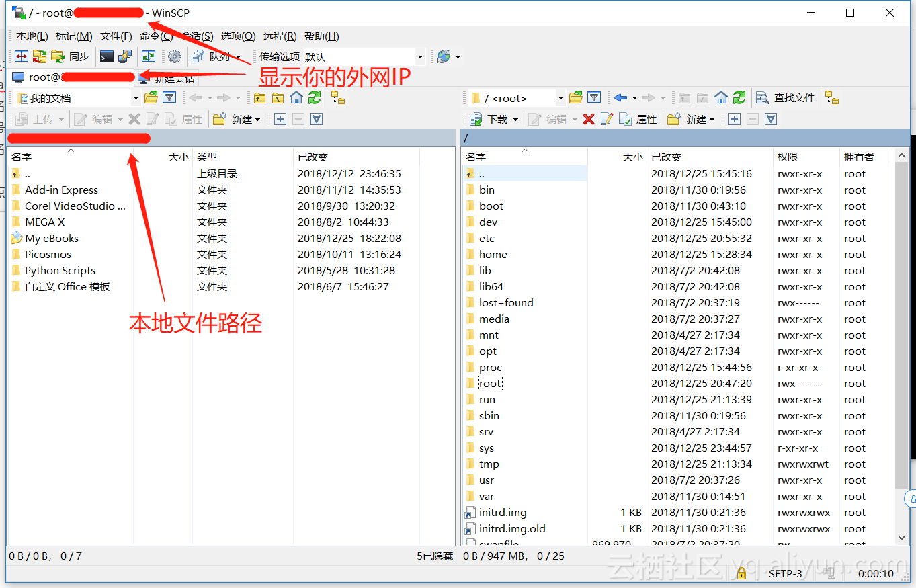Click remote 属性 properties button

click(x=638, y=119)
